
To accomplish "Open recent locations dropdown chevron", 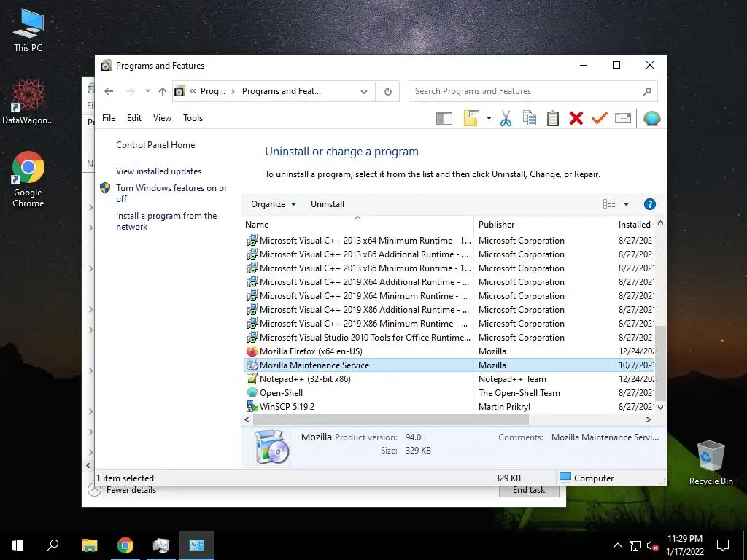I will (147, 91).
